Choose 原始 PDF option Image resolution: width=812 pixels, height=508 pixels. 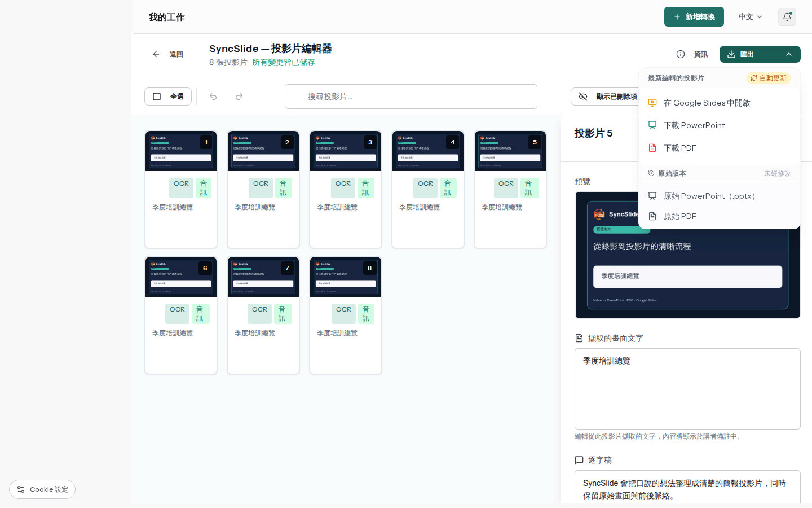[x=719, y=216]
